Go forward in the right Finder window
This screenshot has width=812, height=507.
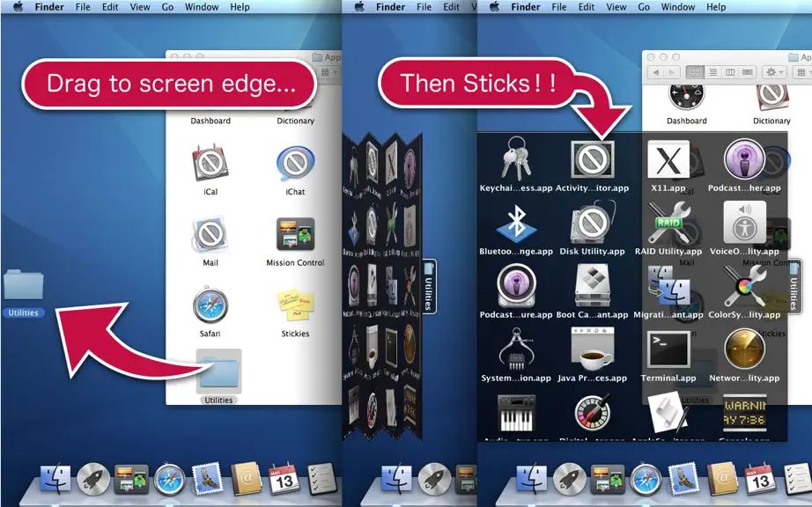click(x=672, y=72)
